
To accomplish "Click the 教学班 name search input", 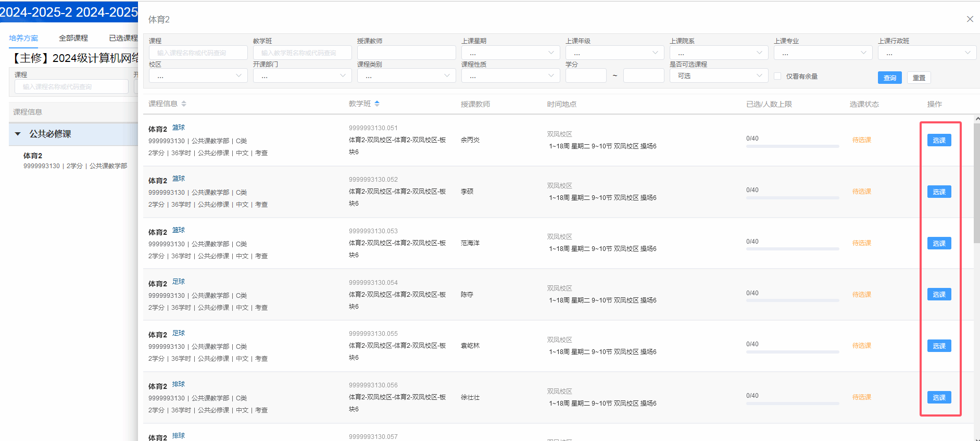I will (x=302, y=53).
